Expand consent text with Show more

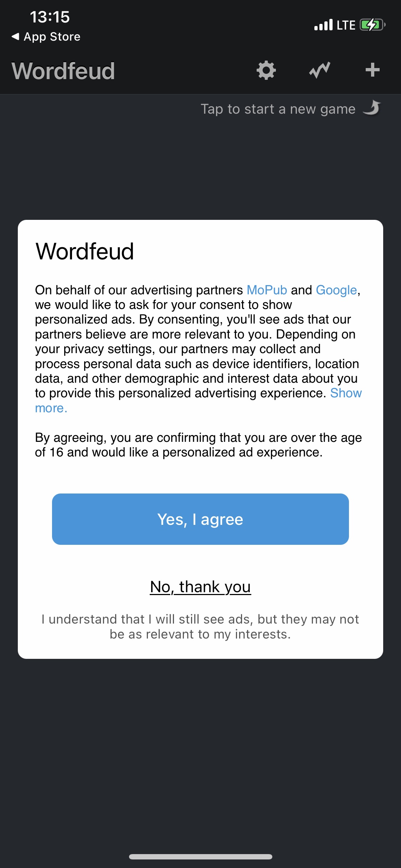click(x=198, y=401)
